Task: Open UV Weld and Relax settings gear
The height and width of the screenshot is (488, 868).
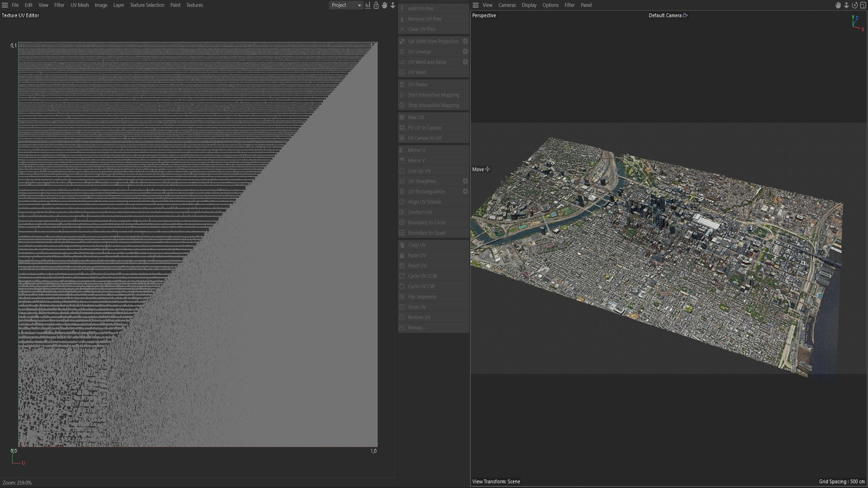Action: [465, 62]
